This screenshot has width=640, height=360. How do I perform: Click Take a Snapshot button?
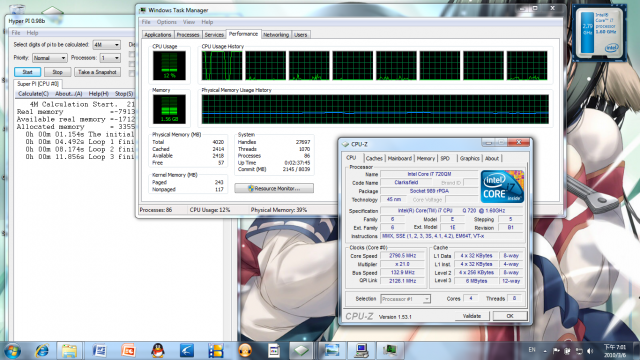97,72
